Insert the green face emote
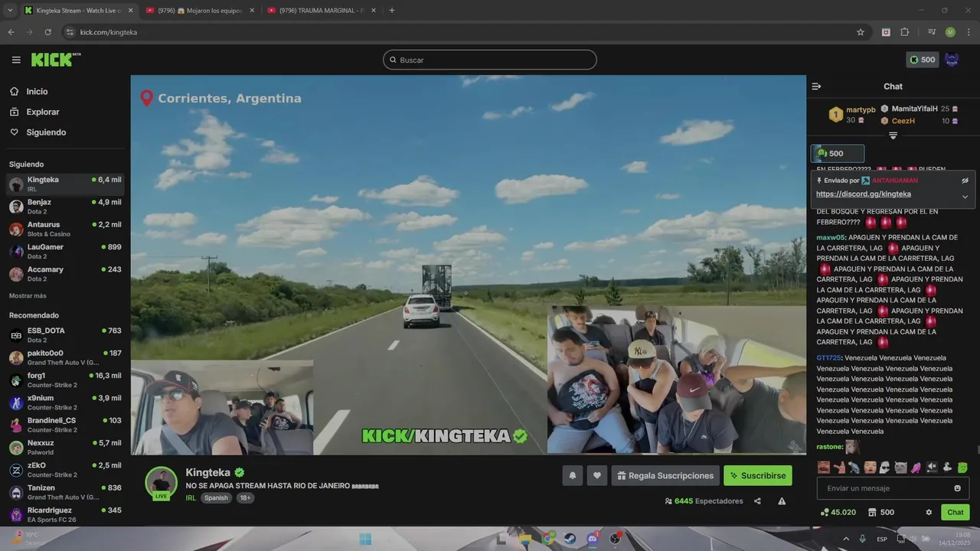Screen dimensions: 980x551 (x=962, y=468)
